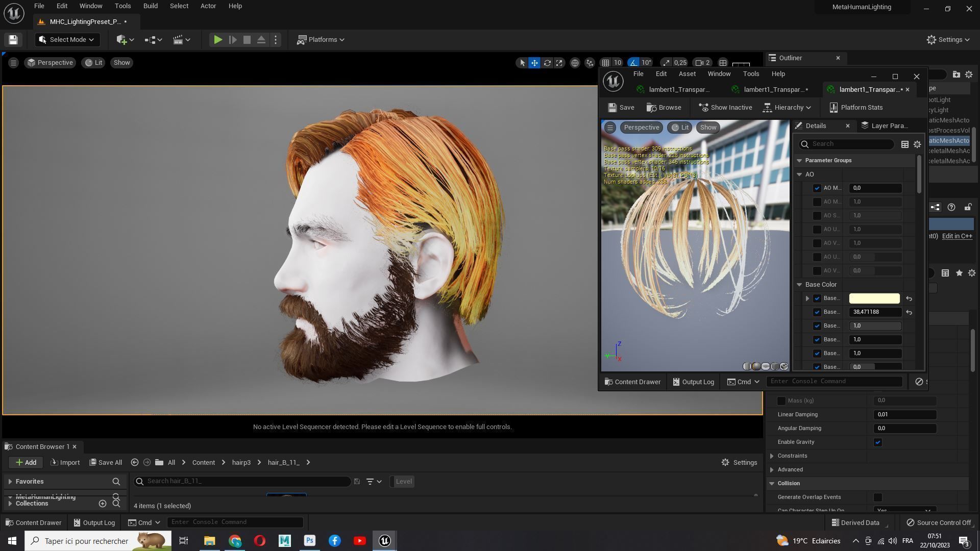Toggle world/local coordinate globe icon
This screenshot has width=980, height=551.
pyautogui.click(x=575, y=63)
